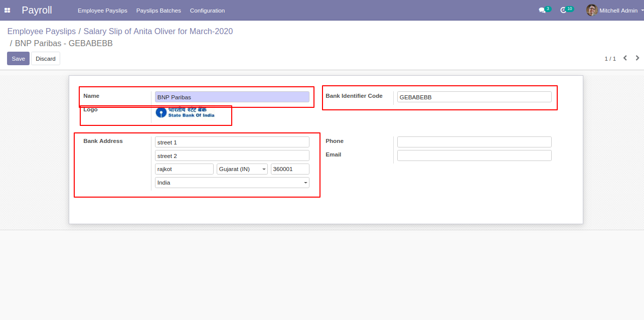
Task: Discard changes to the bank record
Action: pos(46,59)
